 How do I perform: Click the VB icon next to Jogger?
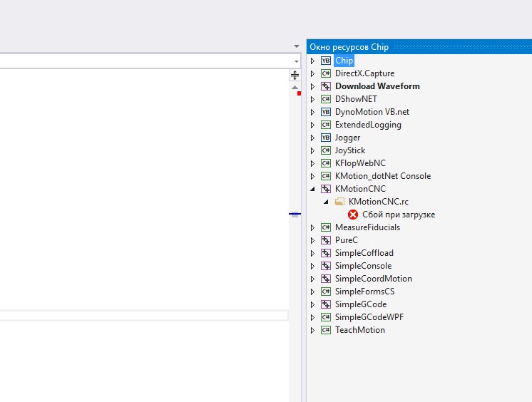[326, 138]
